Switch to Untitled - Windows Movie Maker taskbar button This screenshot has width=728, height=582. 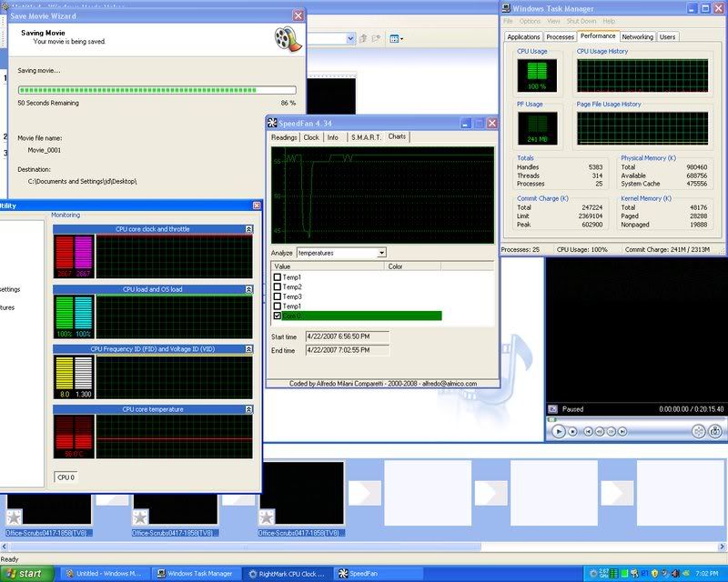coord(106,574)
